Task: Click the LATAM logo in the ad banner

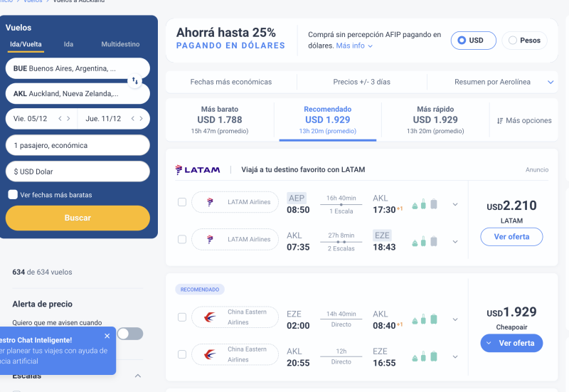Action: coord(198,170)
